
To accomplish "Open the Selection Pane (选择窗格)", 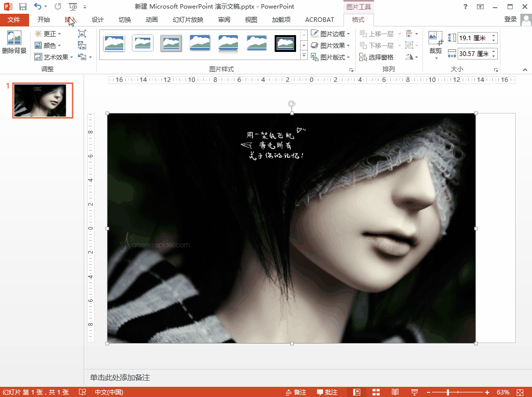I will pos(377,58).
